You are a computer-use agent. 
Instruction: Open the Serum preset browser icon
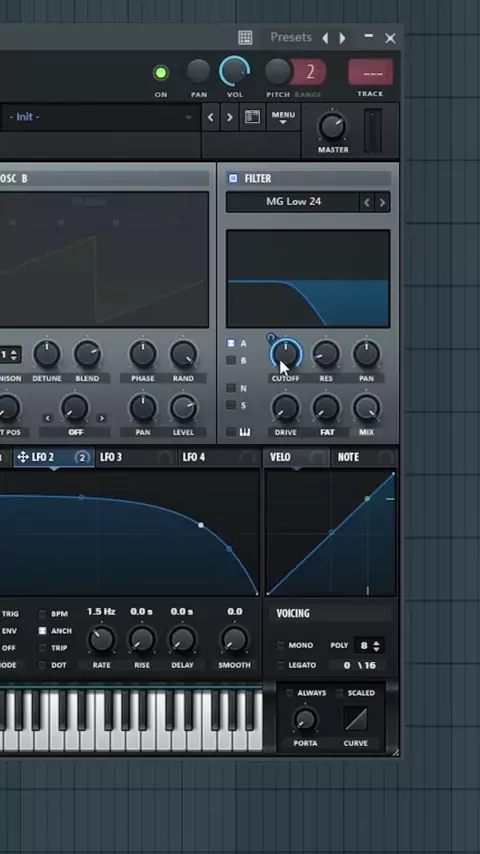point(252,117)
